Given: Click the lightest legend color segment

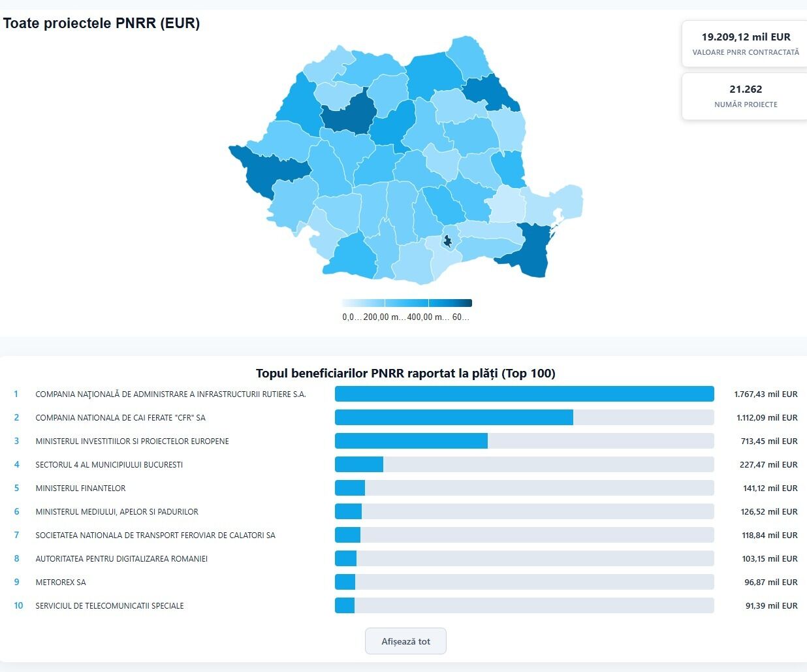Looking at the screenshot, I should 363,303.
